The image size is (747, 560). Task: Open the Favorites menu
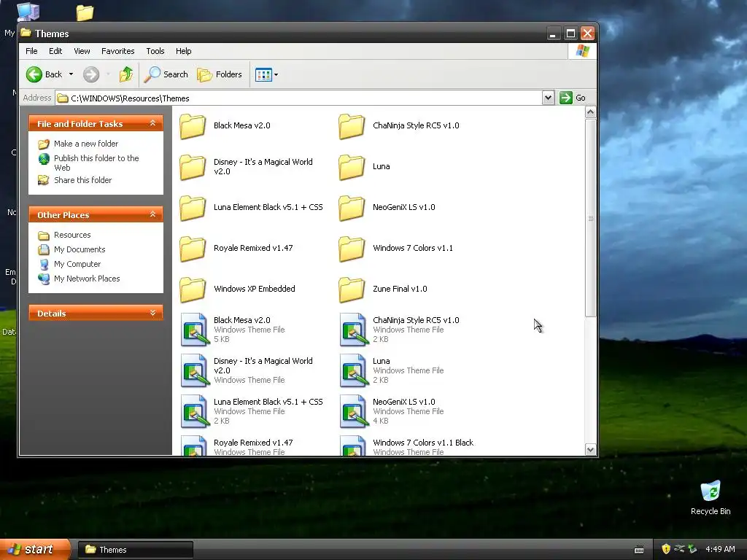(117, 51)
